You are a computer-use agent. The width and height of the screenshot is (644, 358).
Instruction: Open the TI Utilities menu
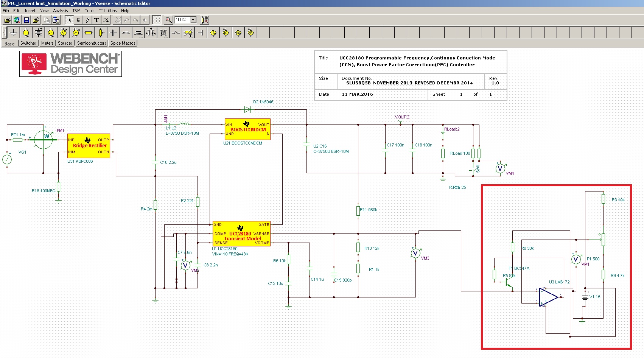(x=108, y=11)
